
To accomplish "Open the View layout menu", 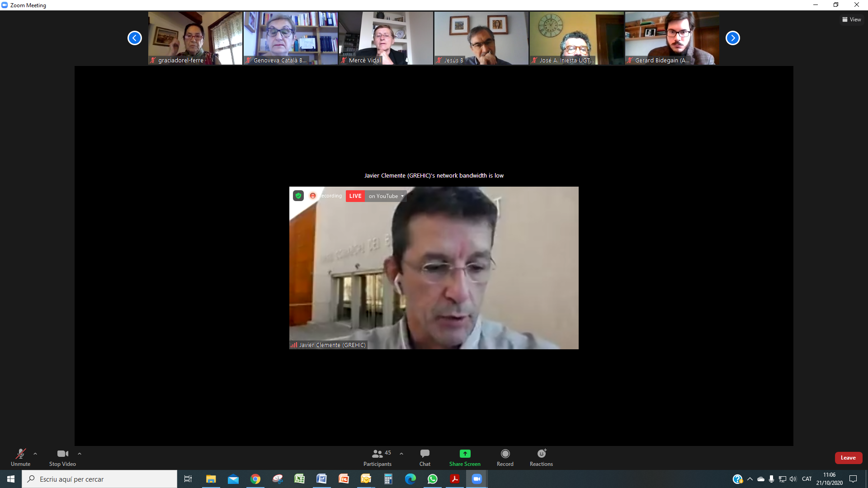I will click(852, 19).
